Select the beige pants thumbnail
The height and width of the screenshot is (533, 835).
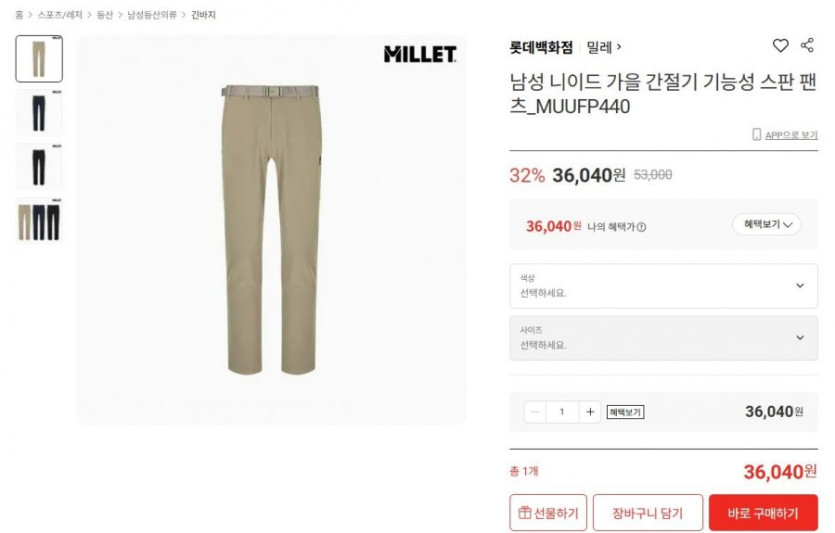[x=39, y=59]
